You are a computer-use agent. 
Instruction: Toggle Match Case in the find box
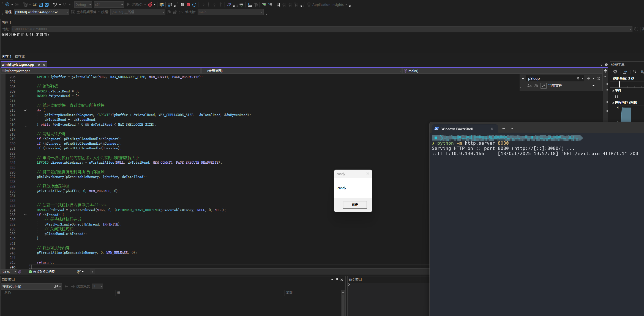(529, 86)
